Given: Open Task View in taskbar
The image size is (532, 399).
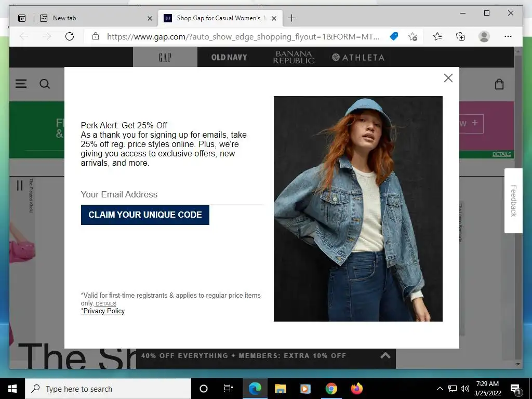Looking at the screenshot, I should click(x=229, y=389).
